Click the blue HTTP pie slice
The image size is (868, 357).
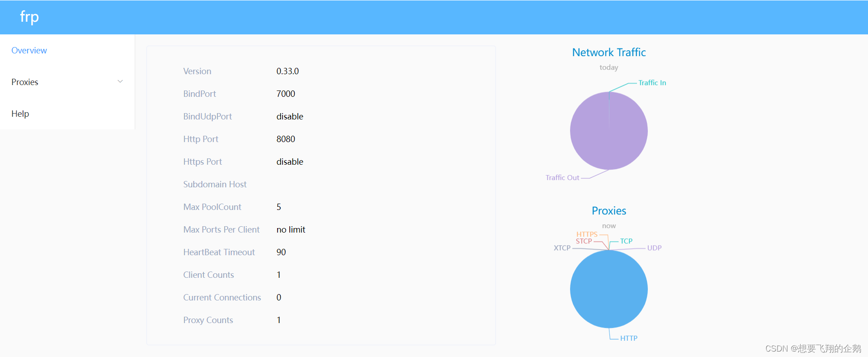tap(609, 290)
